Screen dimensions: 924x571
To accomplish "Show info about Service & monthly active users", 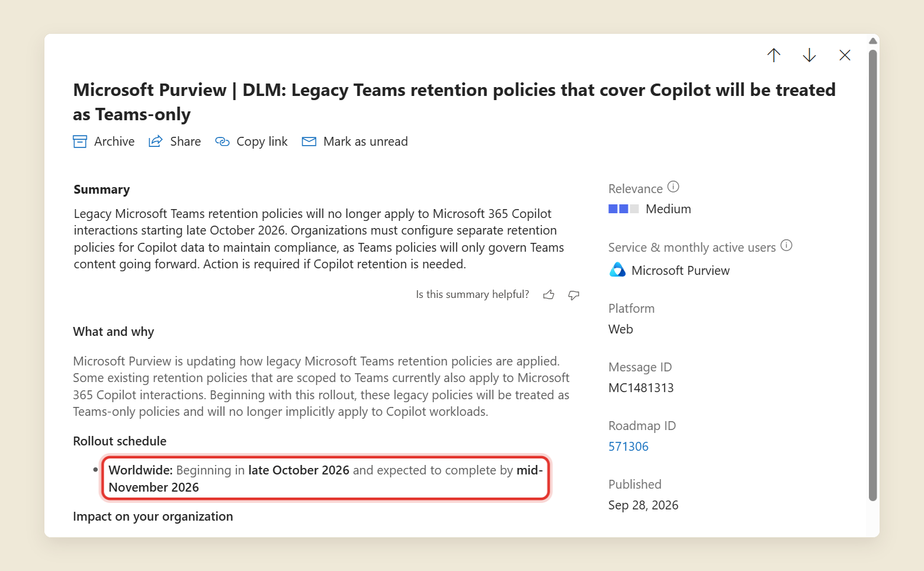I will 787,245.
